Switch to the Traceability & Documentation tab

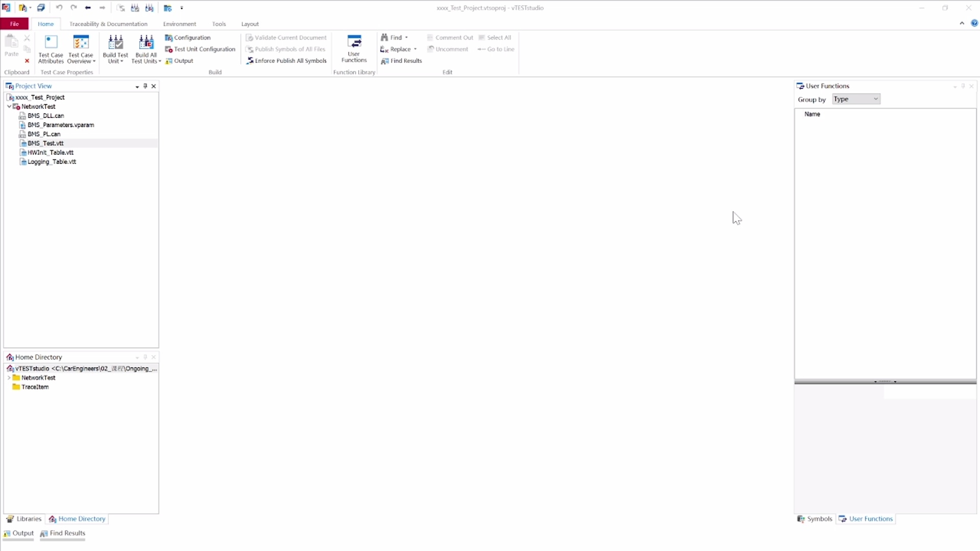[x=108, y=23]
